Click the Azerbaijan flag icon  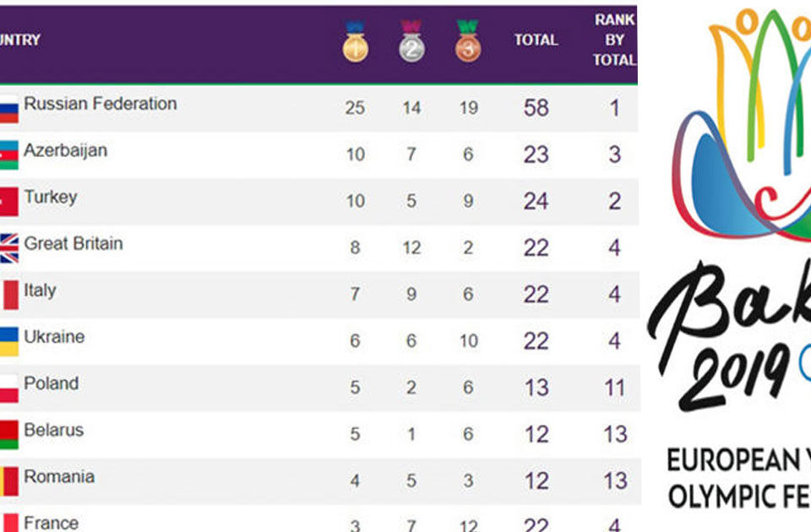8,155
